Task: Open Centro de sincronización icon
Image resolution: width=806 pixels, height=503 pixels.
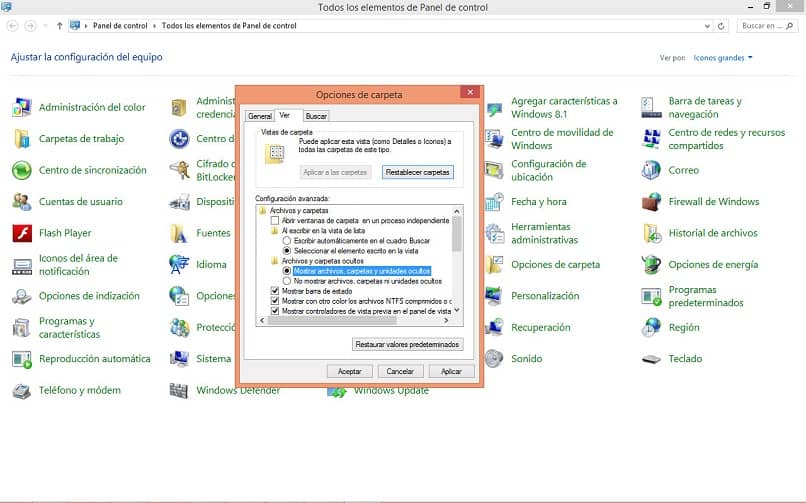Action: pos(22,170)
